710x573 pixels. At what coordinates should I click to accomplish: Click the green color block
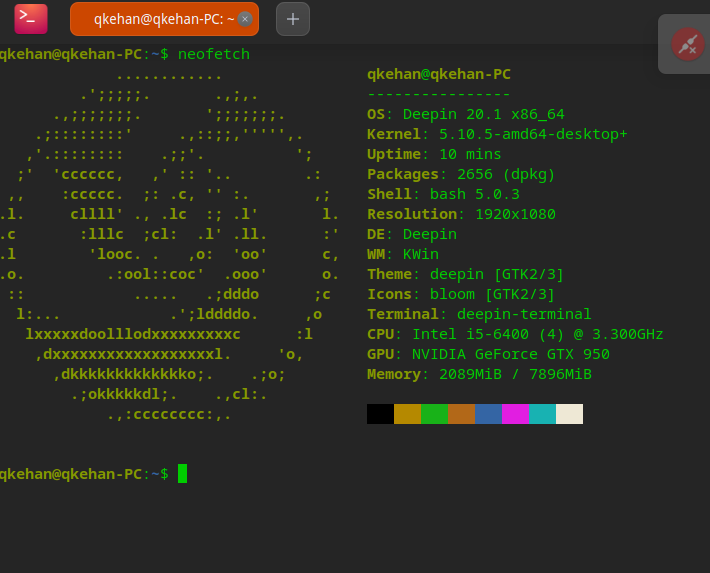435,414
